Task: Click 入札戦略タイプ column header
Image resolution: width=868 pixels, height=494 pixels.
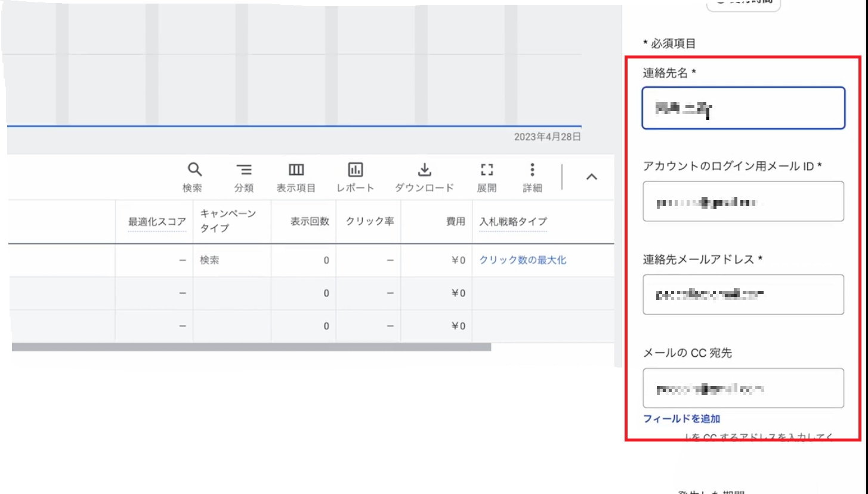Action: point(513,222)
